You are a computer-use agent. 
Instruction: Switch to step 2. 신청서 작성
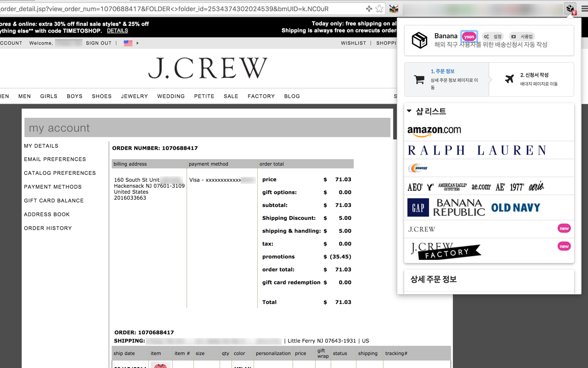pyautogui.click(x=531, y=80)
